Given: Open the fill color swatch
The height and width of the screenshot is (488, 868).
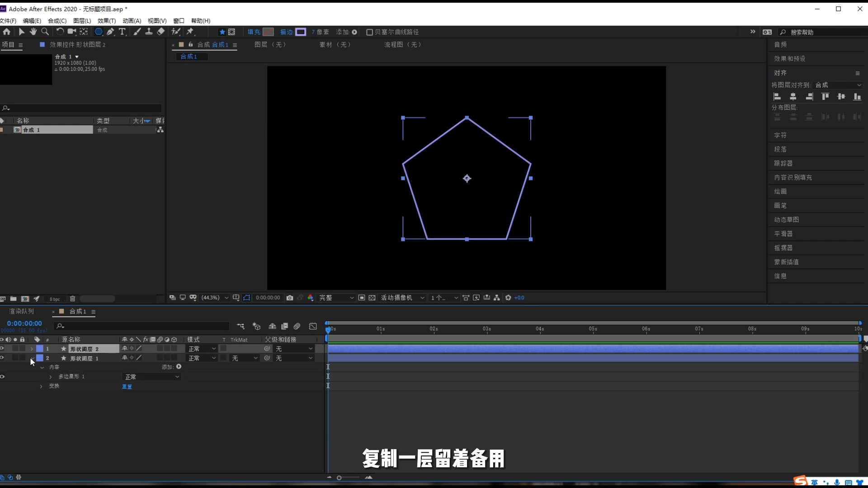Looking at the screenshot, I should 268,32.
